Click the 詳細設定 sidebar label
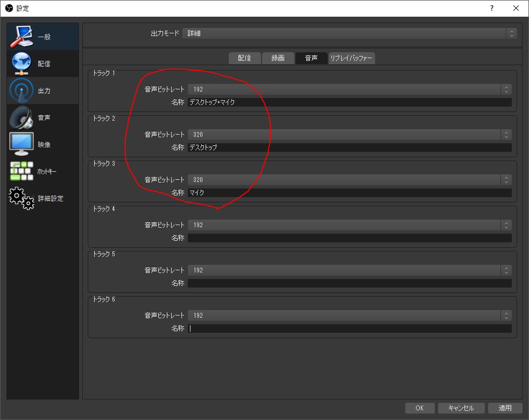Viewport: 529px width, 420px height. click(x=51, y=199)
